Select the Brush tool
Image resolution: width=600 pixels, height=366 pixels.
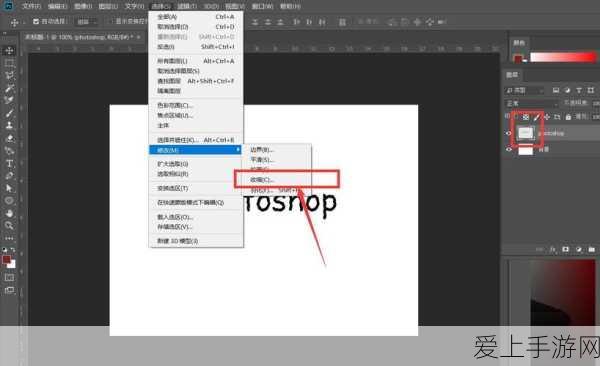pos(9,113)
